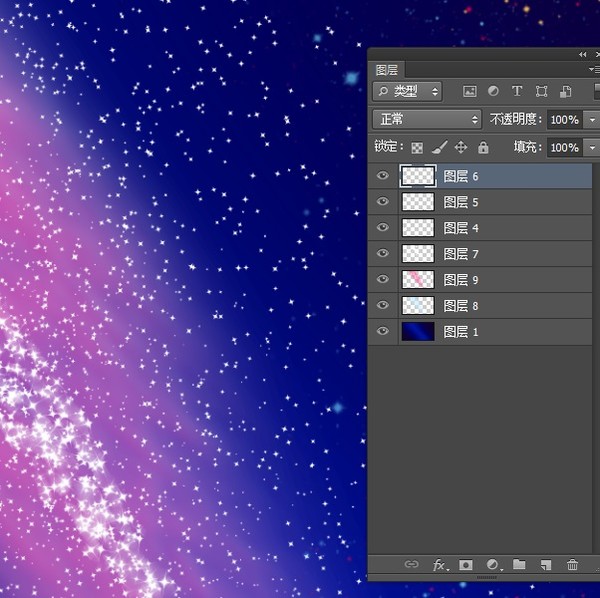Create new fill or adjustment layer

point(493,564)
